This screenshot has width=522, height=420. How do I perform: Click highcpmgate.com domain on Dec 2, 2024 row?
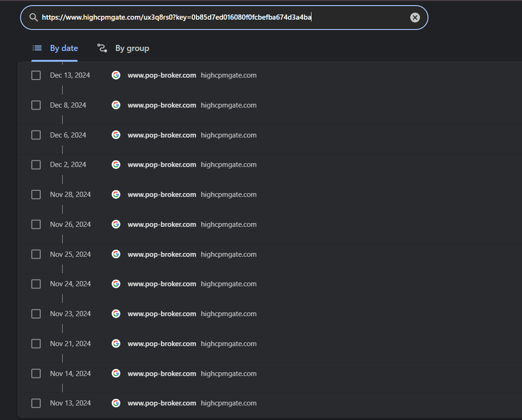(229, 165)
